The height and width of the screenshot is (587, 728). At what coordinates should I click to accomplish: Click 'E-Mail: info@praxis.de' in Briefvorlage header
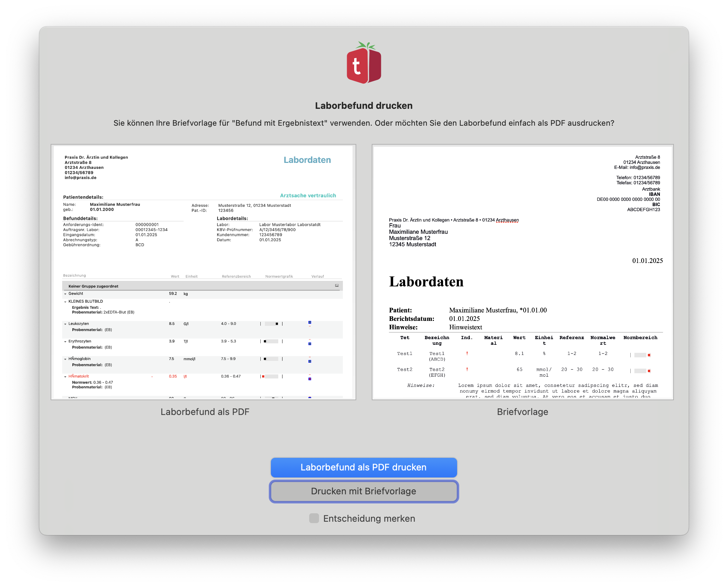637,167
